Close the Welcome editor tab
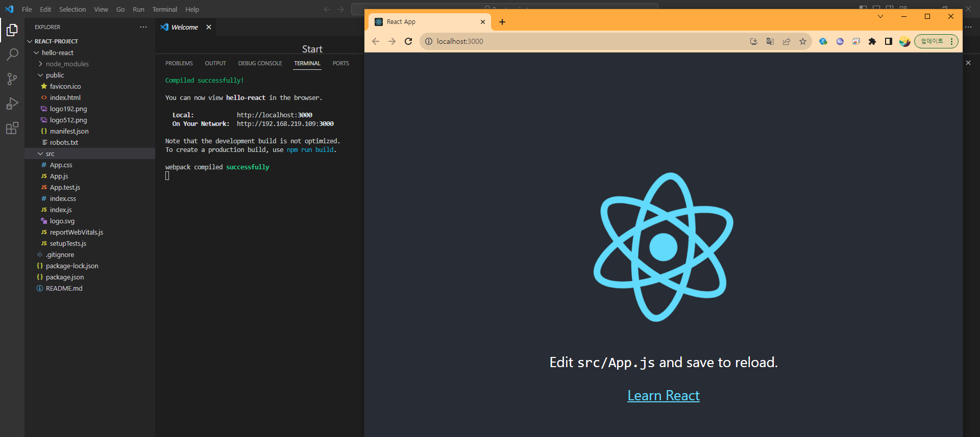This screenshot has width=980, height=437. (x=209, y=27)
